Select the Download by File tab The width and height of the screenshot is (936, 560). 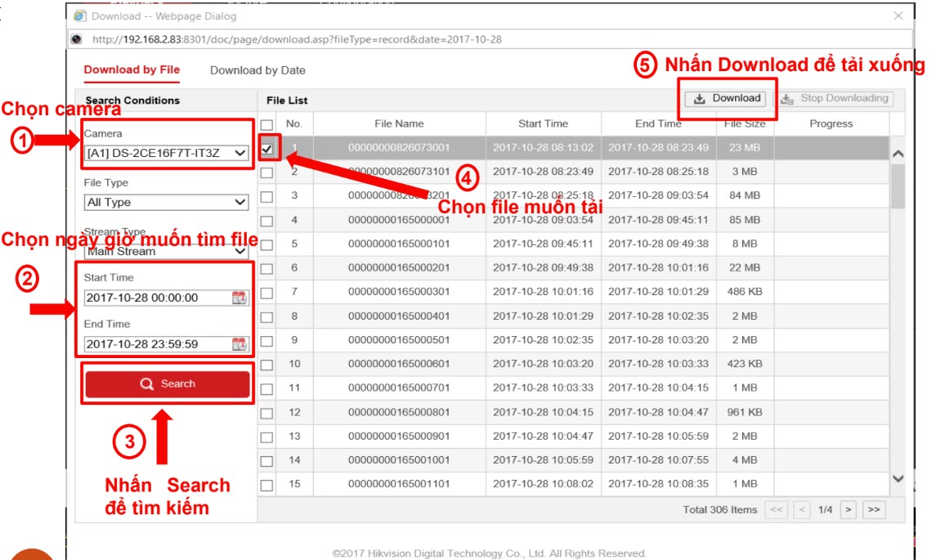click(132, 69)
